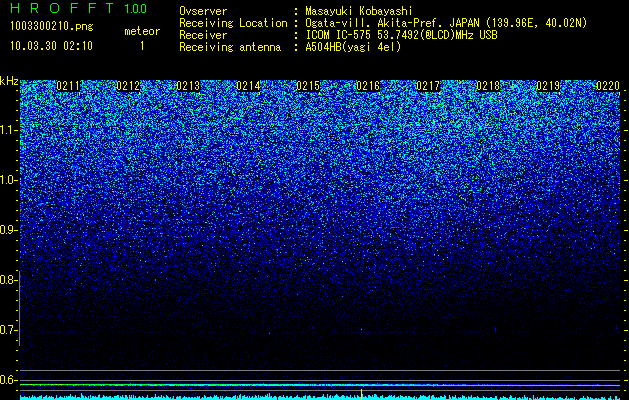Click the A504HB(yagi 4el) antenna text
Viewport: 629px width, 400px height.
[353, 47]
